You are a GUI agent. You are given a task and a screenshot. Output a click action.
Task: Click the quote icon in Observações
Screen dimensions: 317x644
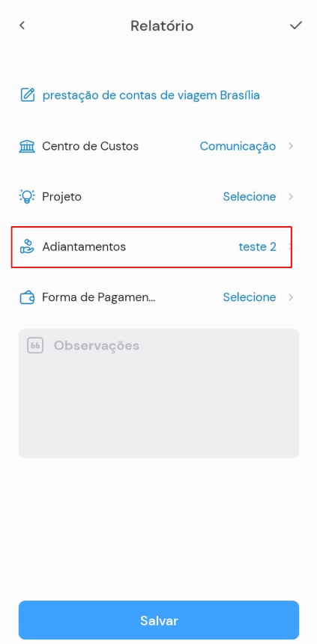tap(35, 345)
